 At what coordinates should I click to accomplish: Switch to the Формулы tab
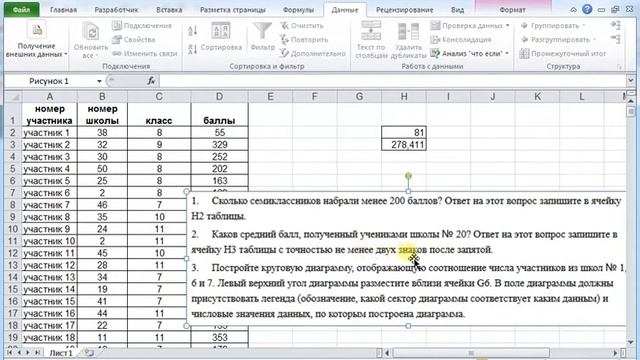(x=298, y=10)
